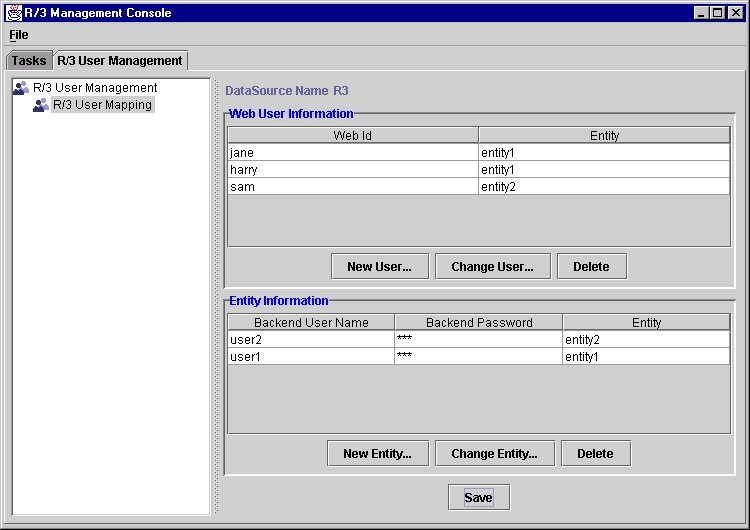The image size is (750, 530).
Task: Click the Change Entity... button
Action: 495,453
